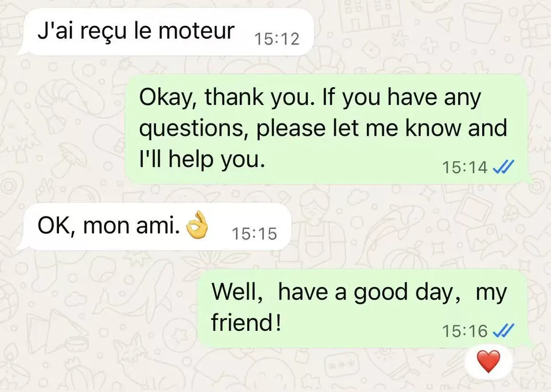The height and width of the screenshot is (392, 551).
Task: Select the "J'ai reçu le moteur" message
Action: coord(165,32)
